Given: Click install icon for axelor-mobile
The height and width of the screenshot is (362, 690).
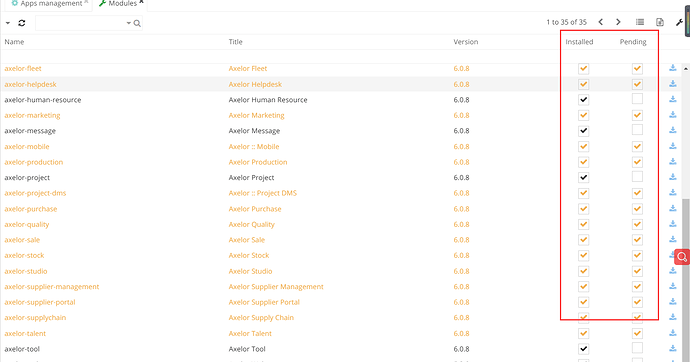Looking at the screenshot, I should click(x=673, y=146).
